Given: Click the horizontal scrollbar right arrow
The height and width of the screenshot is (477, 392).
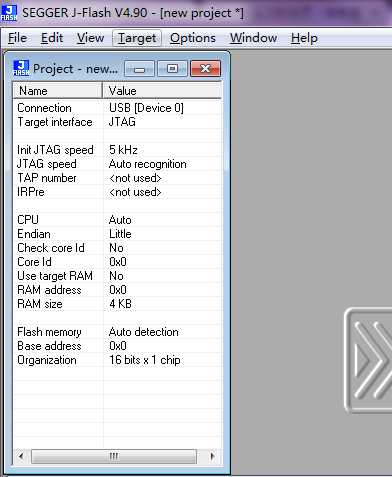Looking at the screenshot, I should coord(212,456).
